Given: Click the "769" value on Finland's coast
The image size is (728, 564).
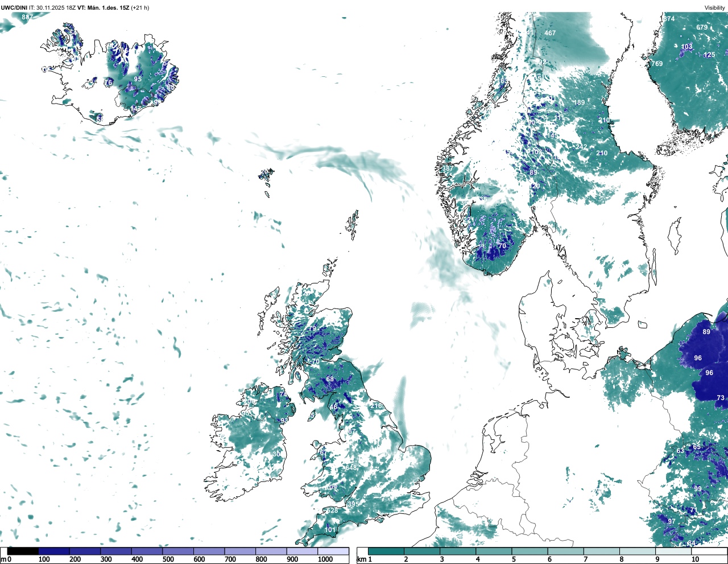Looking at the screenshot, I should [x=657, y=64].
